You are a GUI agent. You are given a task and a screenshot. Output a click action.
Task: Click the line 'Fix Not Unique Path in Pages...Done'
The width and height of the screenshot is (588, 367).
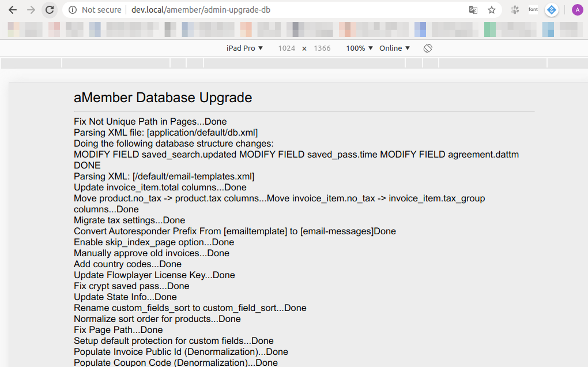coord(150,122)
